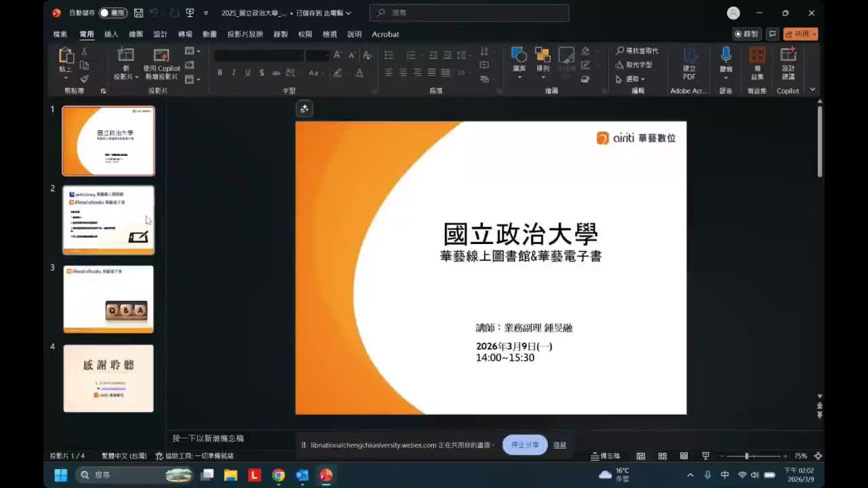Toggle bold formatting on selected text
This screenshot has height=488, width=868.
[219, 72]
